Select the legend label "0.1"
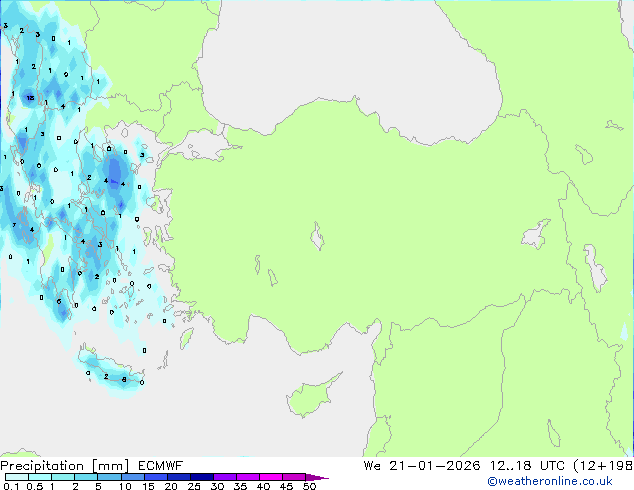 (11, 486)
